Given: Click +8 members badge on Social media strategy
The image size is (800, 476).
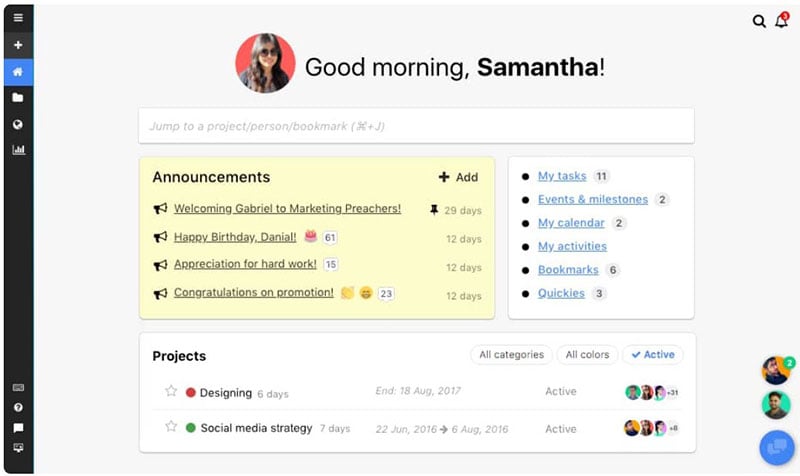Looking at the screenshot, I should 673,428.
